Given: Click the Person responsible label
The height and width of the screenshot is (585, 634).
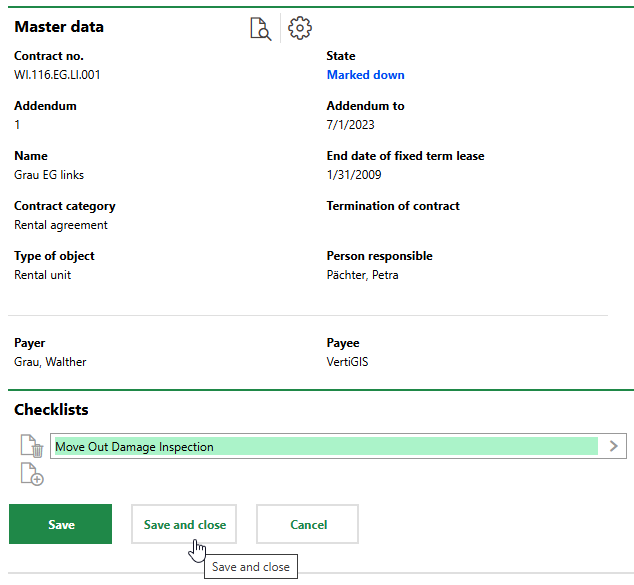Looking at the screenshot, I should [380, 256].
